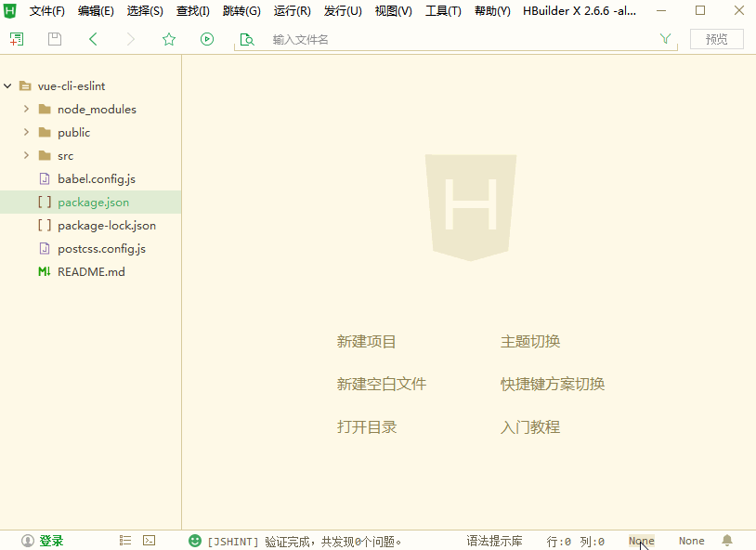
Task: Click the run play circle icon
Action: click(x=207, y=39)
